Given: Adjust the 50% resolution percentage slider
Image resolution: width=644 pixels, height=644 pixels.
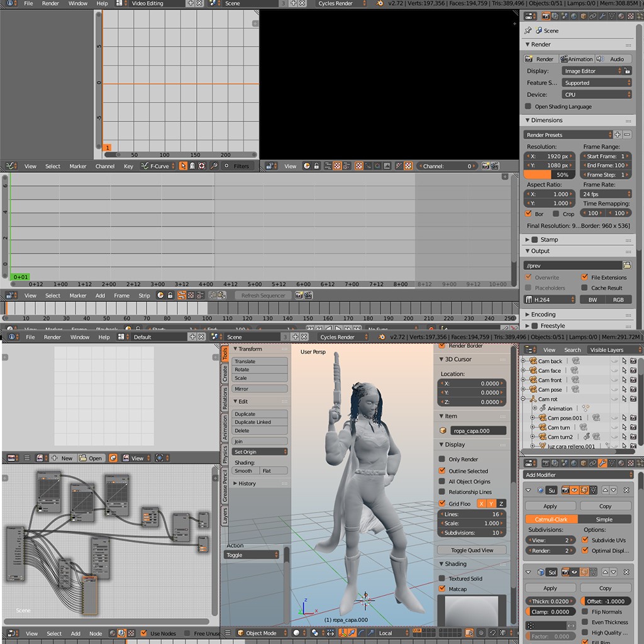Looking at the screenshot, I should pyautogui.click(x=550, y=174).
